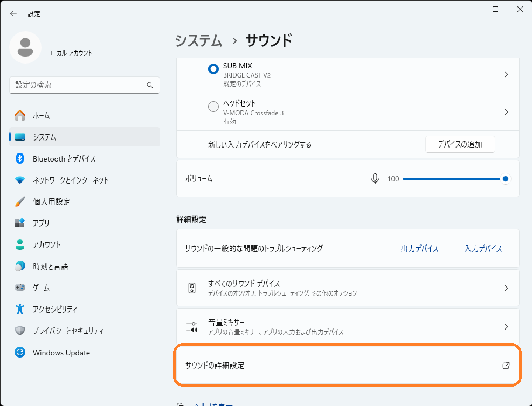Go back with the arrow icon

tap(13, 13)
